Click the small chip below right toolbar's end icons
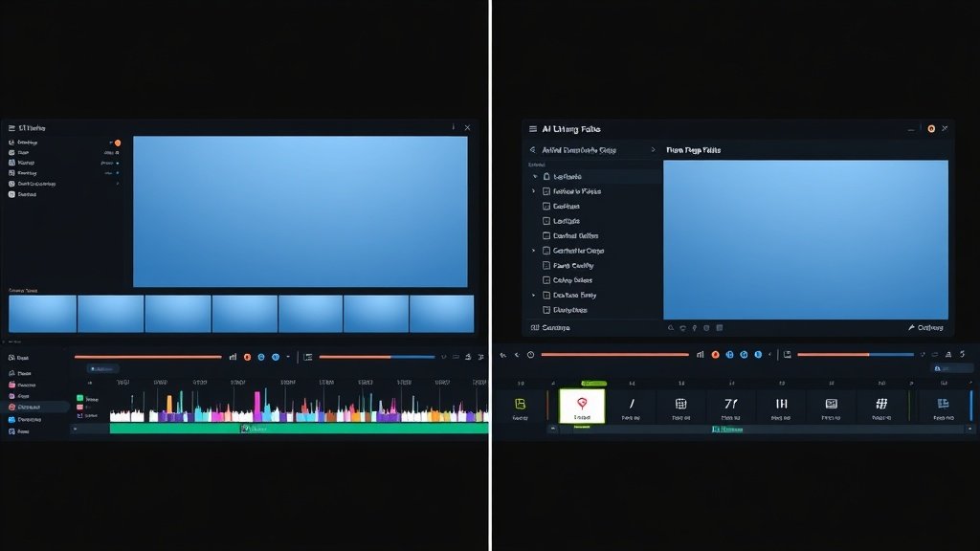 (950, 368)
